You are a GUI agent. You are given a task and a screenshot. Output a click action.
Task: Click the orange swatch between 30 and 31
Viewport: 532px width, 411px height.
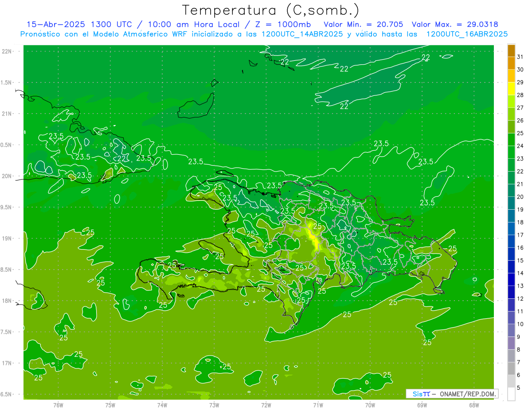coord(511,63)
